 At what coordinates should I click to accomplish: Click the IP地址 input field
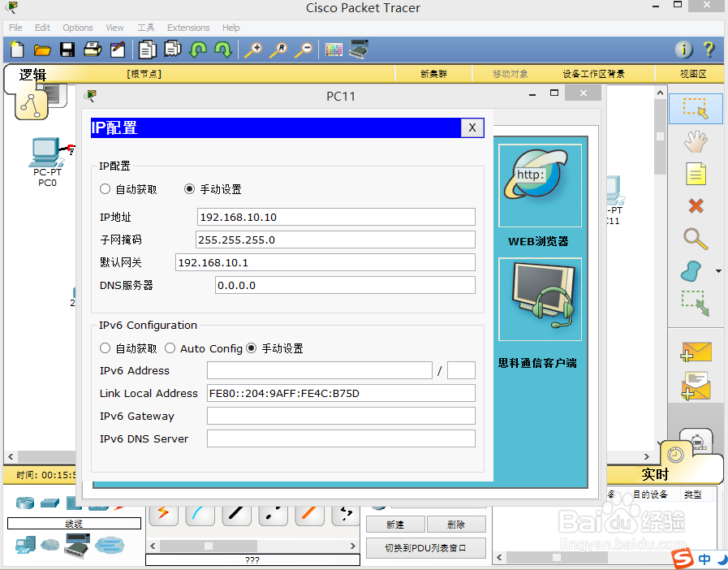click(336, 217)
